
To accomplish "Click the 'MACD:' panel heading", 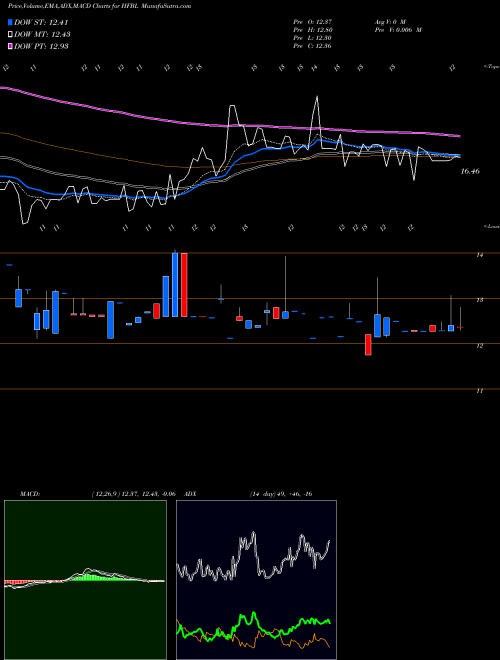I will (30, 494).
